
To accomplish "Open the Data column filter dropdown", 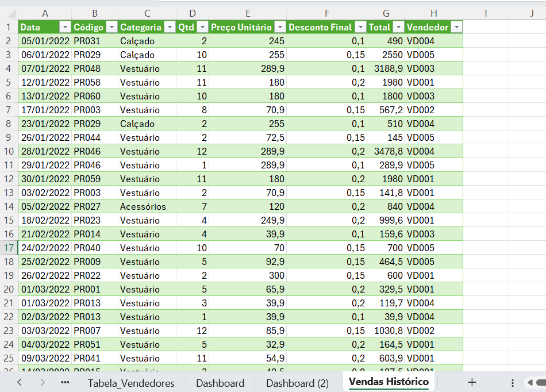I will pyautogui.click(x=65, y=27).
